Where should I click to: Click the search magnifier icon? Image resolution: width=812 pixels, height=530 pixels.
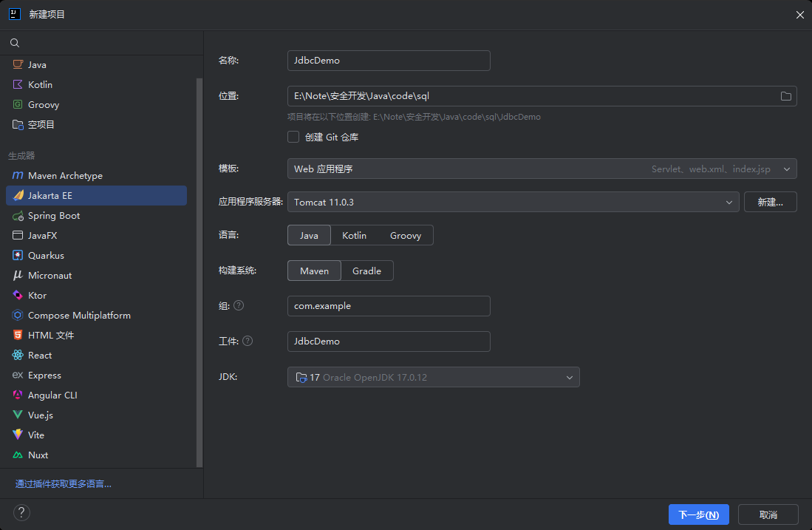(x=15, y=43)
